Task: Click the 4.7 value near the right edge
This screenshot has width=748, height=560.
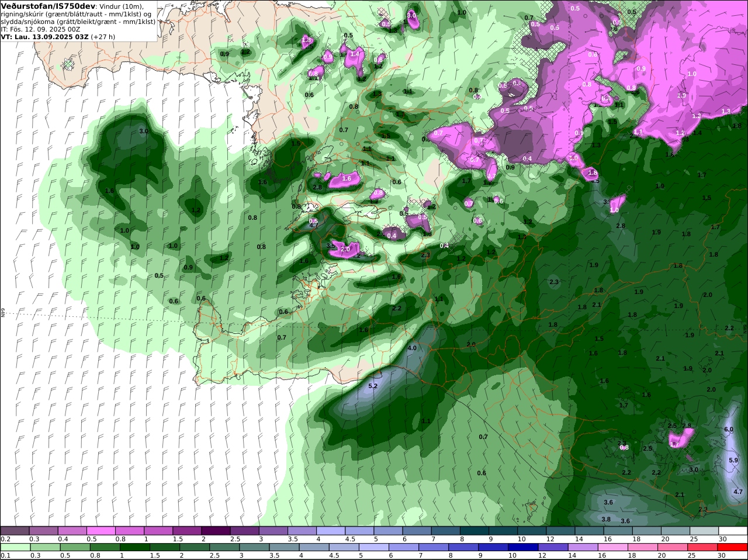Action: pyautogui.click(x=738, y=492)
